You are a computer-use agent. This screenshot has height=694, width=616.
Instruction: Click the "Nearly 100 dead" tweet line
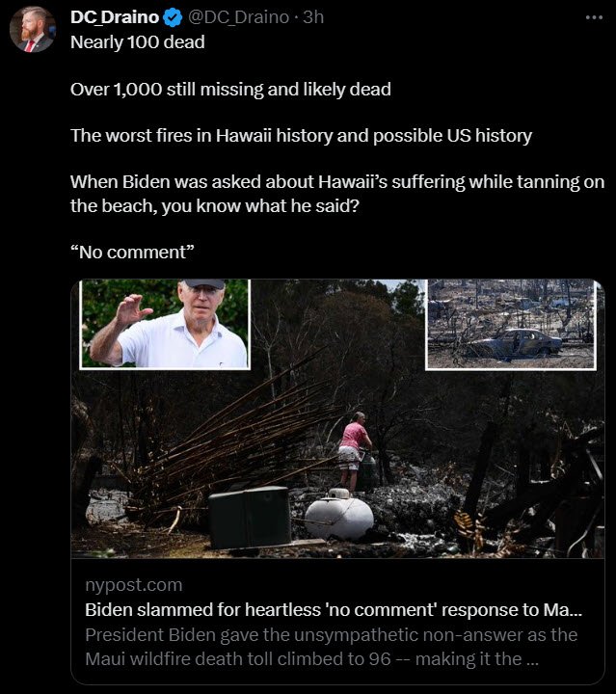[138, 42]
